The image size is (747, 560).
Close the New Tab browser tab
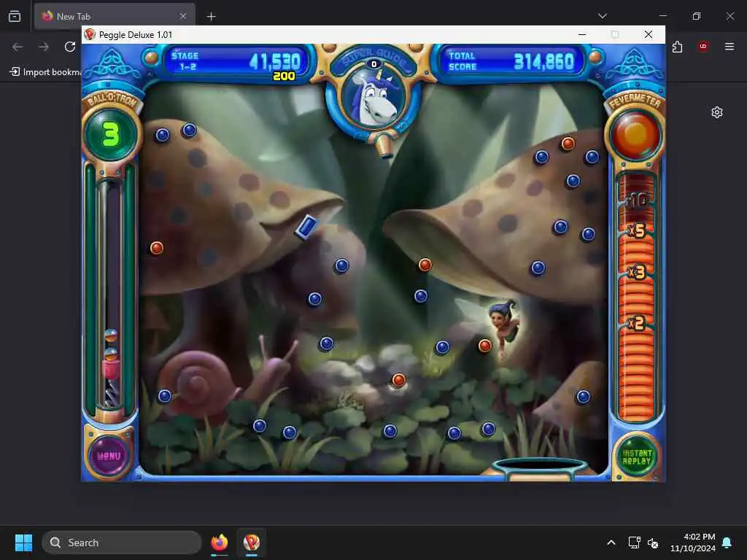point(183,16)
